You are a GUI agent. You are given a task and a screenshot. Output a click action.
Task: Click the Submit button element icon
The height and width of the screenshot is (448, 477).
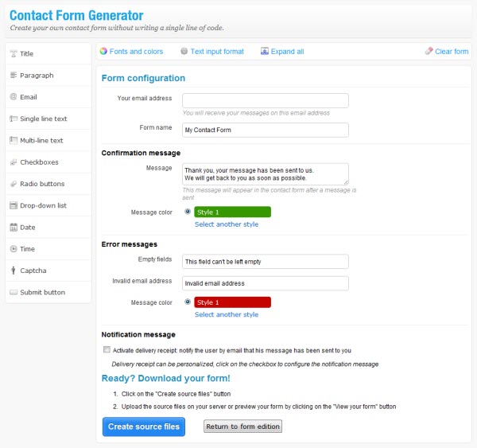[14, 292]
